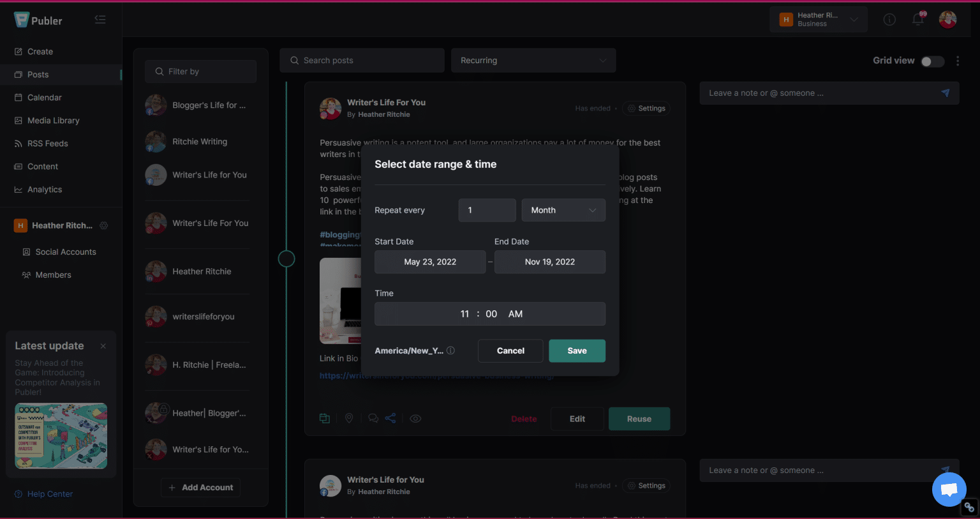This screenshot has width=980, height=519.
Task: Open the workspace settings gear near Heather Ritch
Action: click(x=104, y=225)
